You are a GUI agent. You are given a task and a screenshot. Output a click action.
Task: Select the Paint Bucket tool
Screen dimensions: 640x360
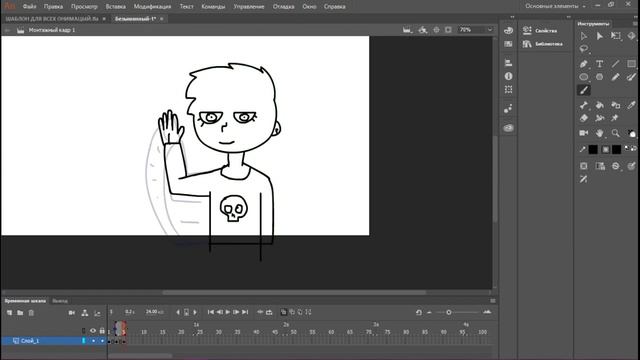pyautogui.click(x=600, y=105)
